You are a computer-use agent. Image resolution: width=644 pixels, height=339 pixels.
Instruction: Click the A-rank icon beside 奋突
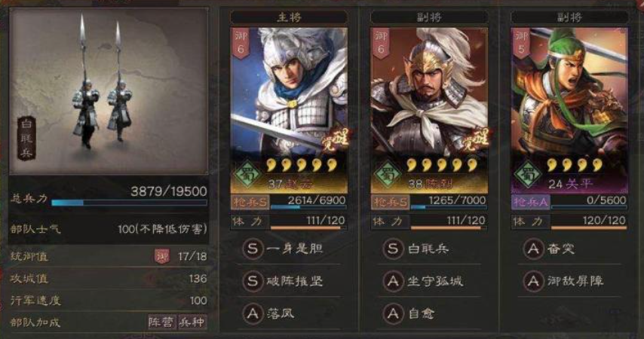tap(533, 249)
